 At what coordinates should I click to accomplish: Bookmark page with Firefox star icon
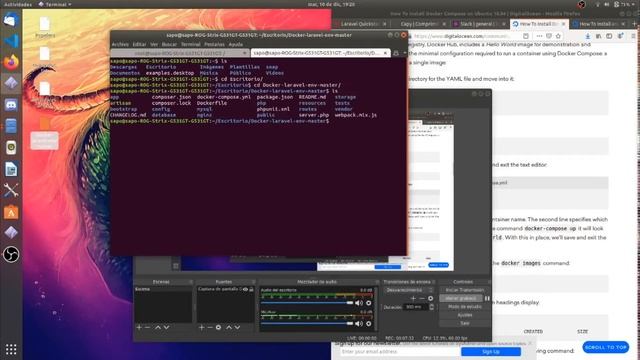[x=558, y=36]
